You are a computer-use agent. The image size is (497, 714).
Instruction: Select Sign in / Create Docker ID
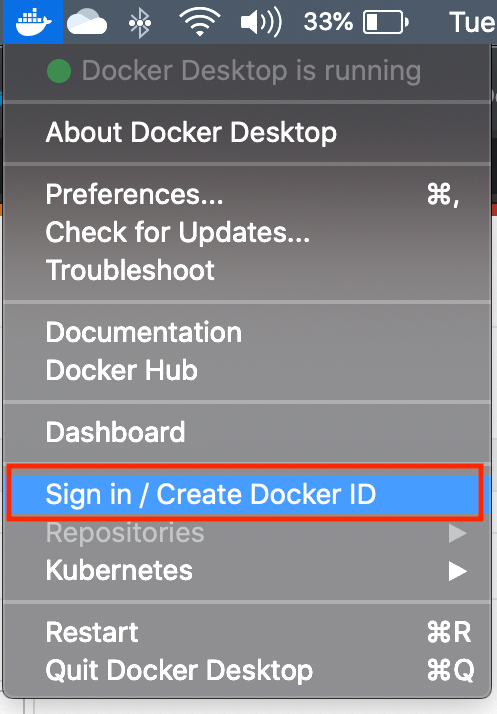pyautogui.click(x=246, y=495)
